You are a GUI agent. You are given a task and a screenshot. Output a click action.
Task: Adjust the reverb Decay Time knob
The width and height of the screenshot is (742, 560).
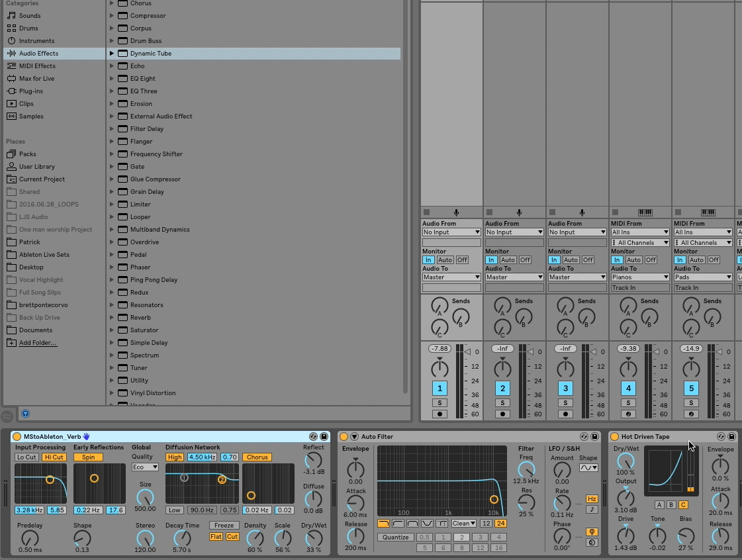[182, 538]
